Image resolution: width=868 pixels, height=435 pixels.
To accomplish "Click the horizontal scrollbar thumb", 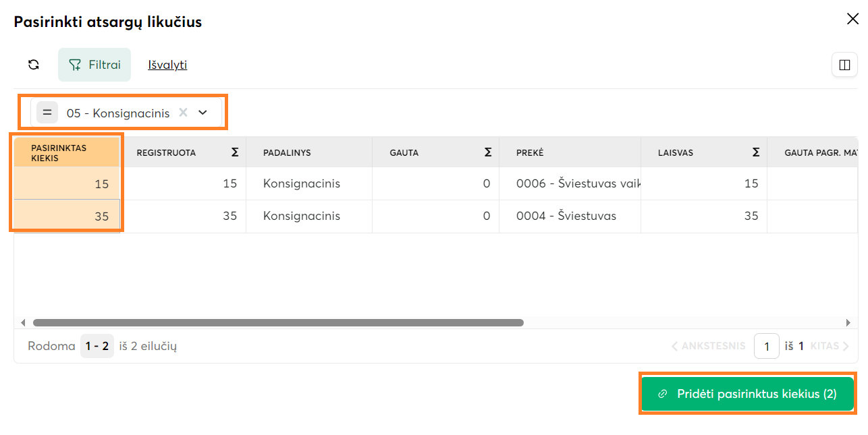I will point(278,322).
